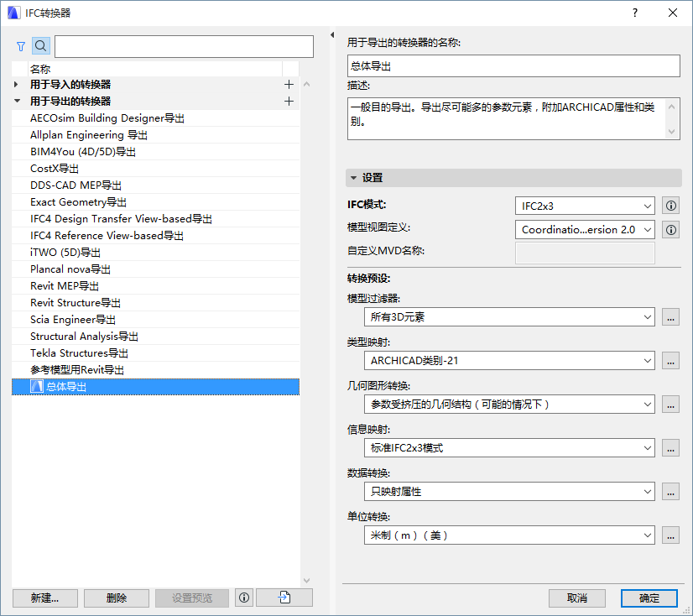Screen dimensions: 693x616
Task: Open the info icon next to 设置预览 button
Action: click(243, 598)
